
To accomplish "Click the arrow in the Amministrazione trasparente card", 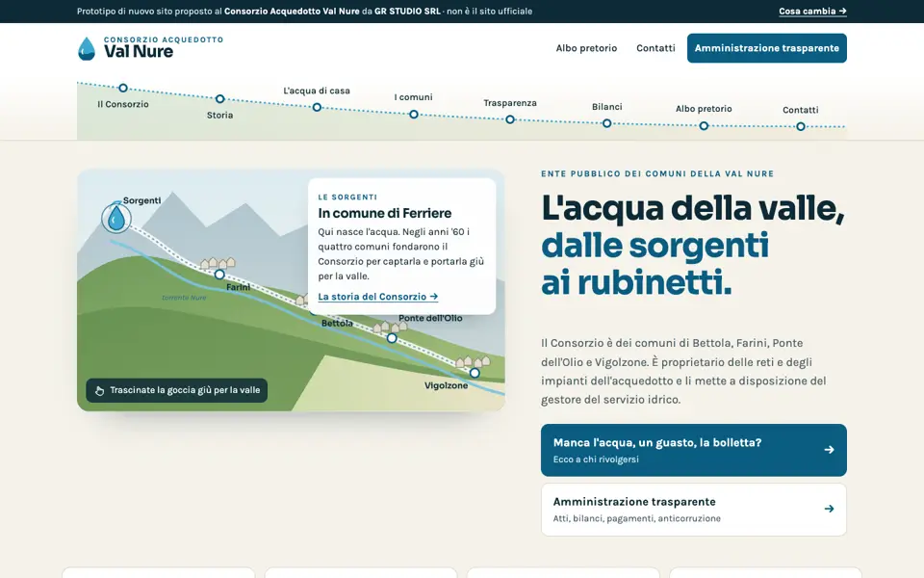I will point(829,509).
